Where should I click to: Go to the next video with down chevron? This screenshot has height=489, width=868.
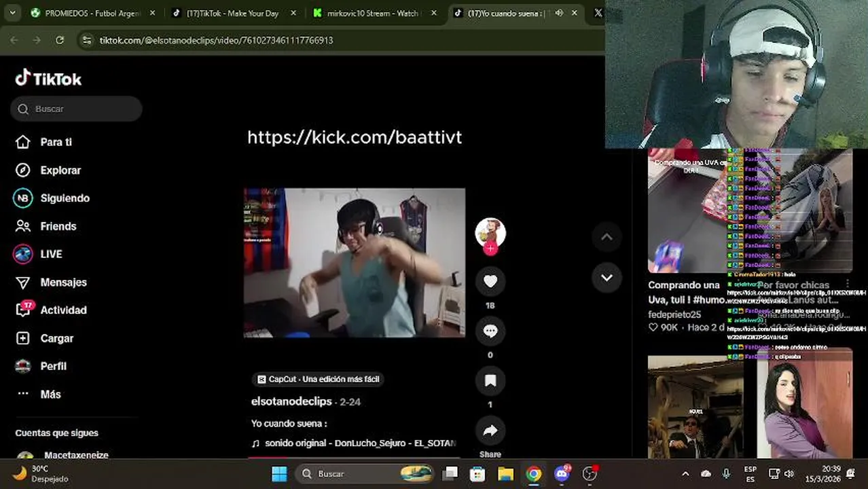coord(607,278)
